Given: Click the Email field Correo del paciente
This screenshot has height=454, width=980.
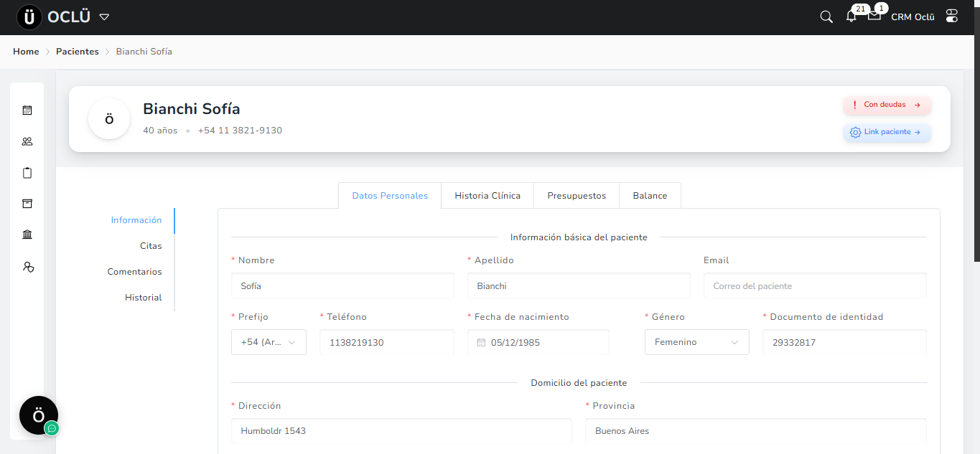Looking at the screenshot, I should [815, 285].
